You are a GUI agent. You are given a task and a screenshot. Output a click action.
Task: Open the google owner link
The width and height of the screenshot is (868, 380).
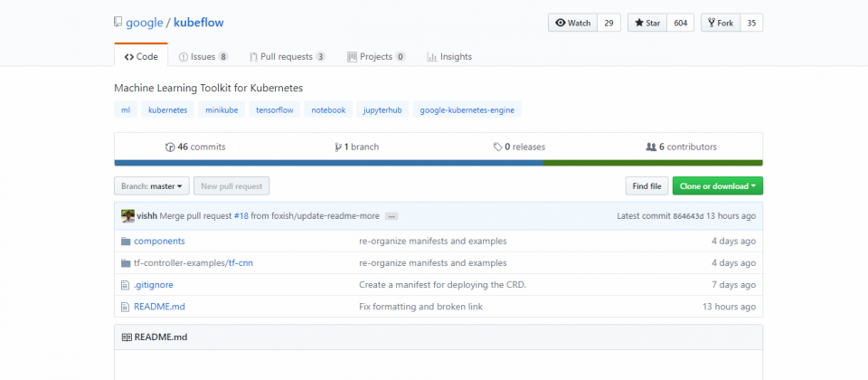point(145,23)
